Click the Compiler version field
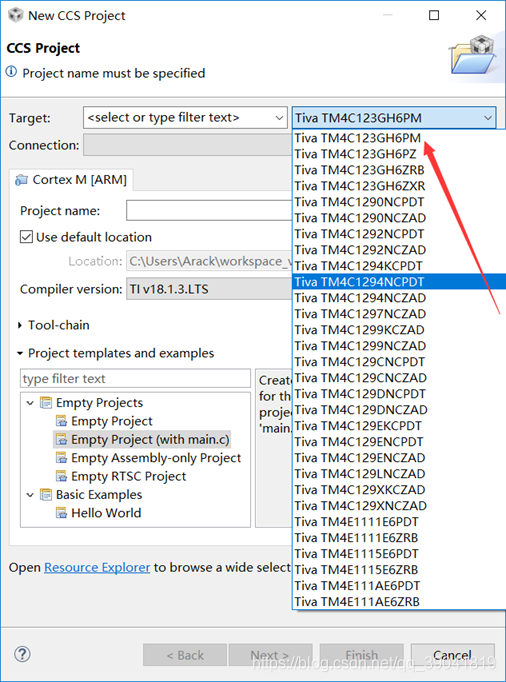 [209, 289]
